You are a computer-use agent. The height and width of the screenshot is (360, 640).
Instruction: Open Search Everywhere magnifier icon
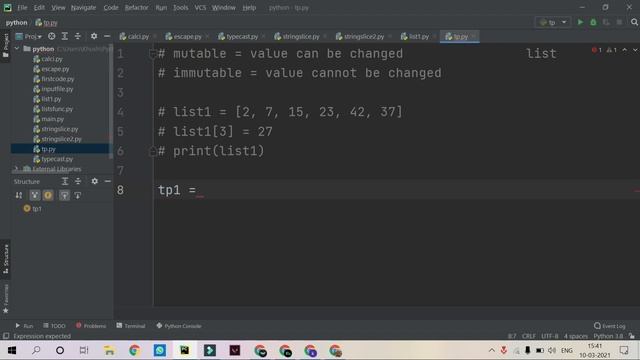pos(634,22)
